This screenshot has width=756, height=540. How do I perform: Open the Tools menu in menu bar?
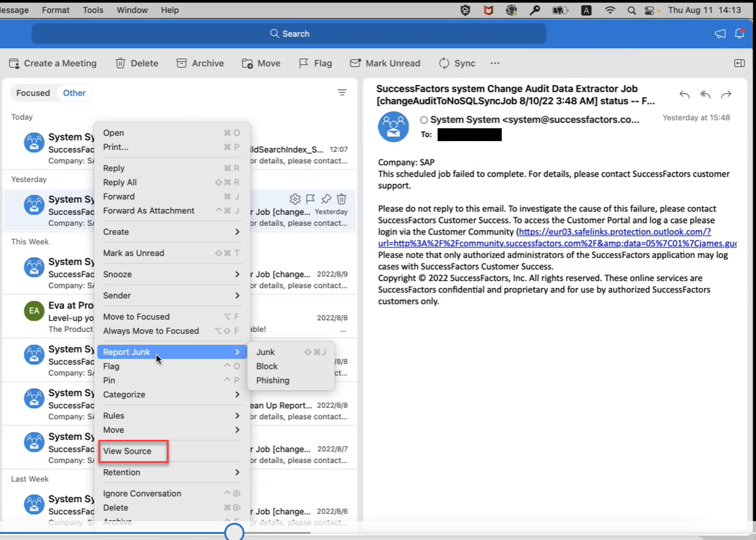tap(93, 10)
